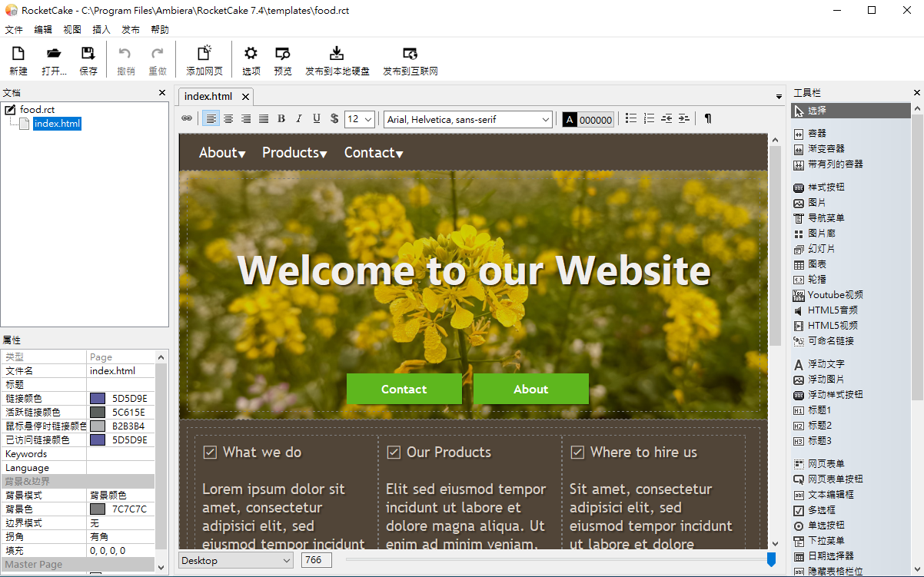Screen dimensions: 924x577
Task: Expand the Arial, Helvetica font family dropdown
Action: pos(468,119)
